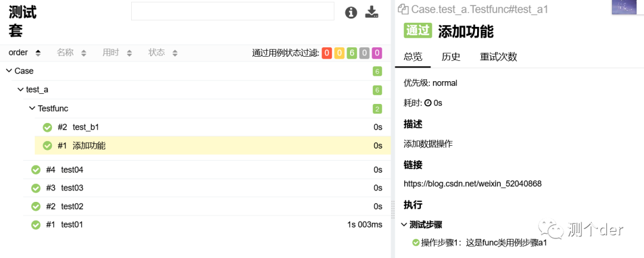Click the 添加功能 title in the detail pane

(x=466, y=31)
